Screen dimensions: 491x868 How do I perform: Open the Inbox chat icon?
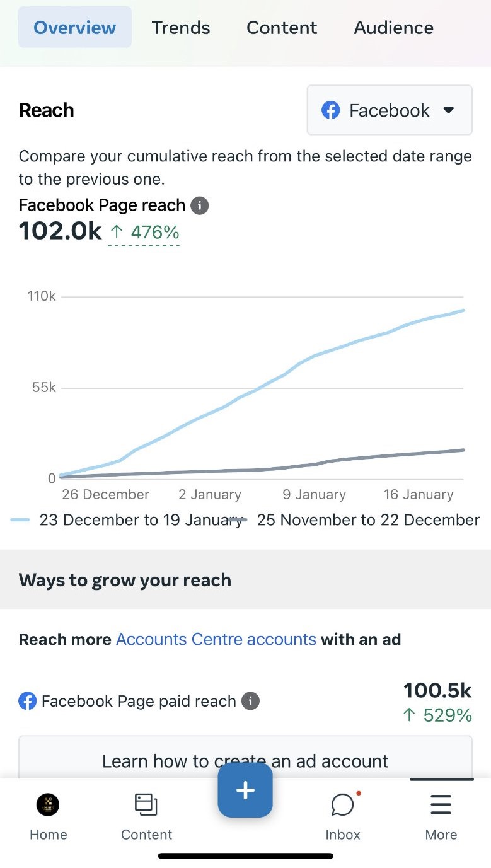(x=342, y=805)
